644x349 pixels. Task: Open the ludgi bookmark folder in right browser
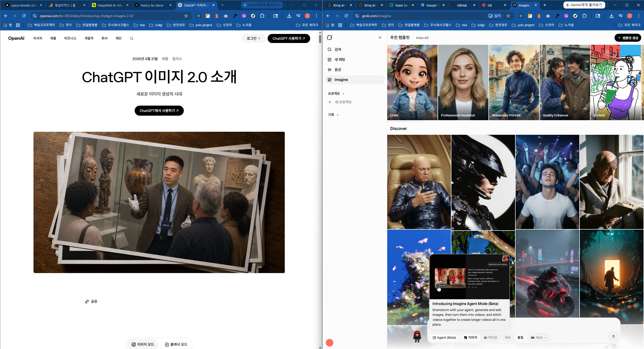pyautogui.click(x=478, y=25)
